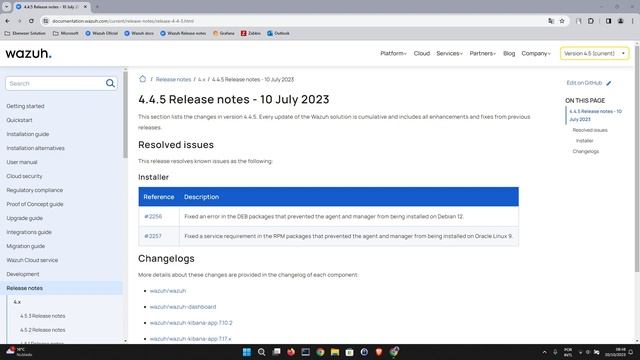Click the pencil icon beside Edit on GitHub
The width and height of the screenshot is (640, 360).
609,83
